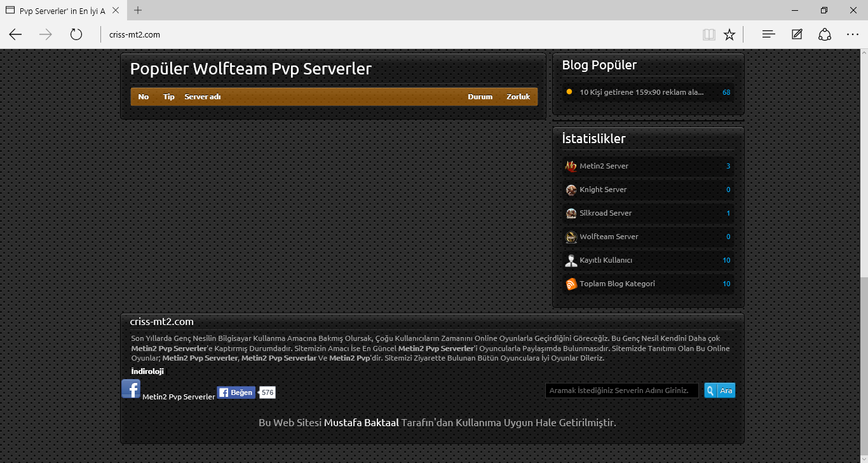
Task: Click the Metin2 Server label
Action: (x=604, y=166)
